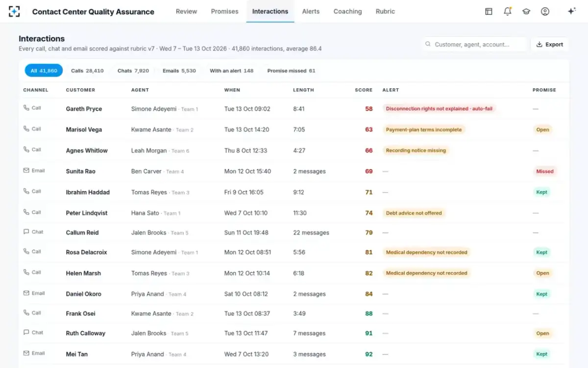588x368 pixels.
Task: Click the chat icon for Ruth Calloway
Action: point(26,332)
